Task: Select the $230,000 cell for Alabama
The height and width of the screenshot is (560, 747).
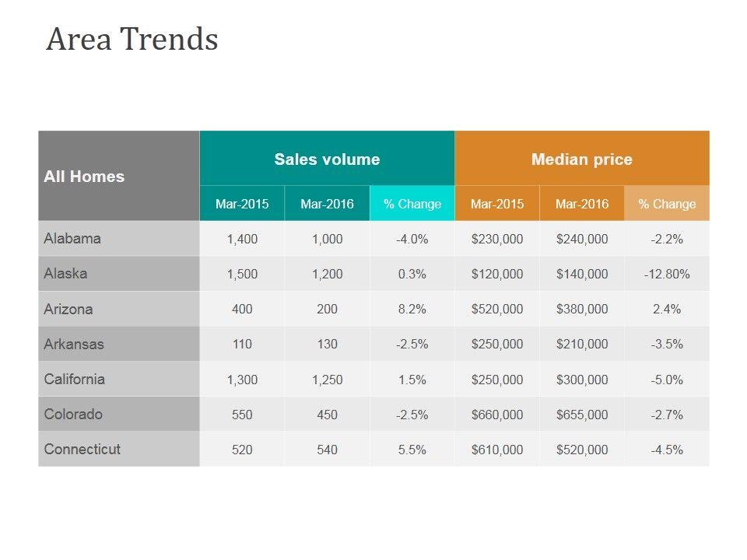Action: point(497,239)
